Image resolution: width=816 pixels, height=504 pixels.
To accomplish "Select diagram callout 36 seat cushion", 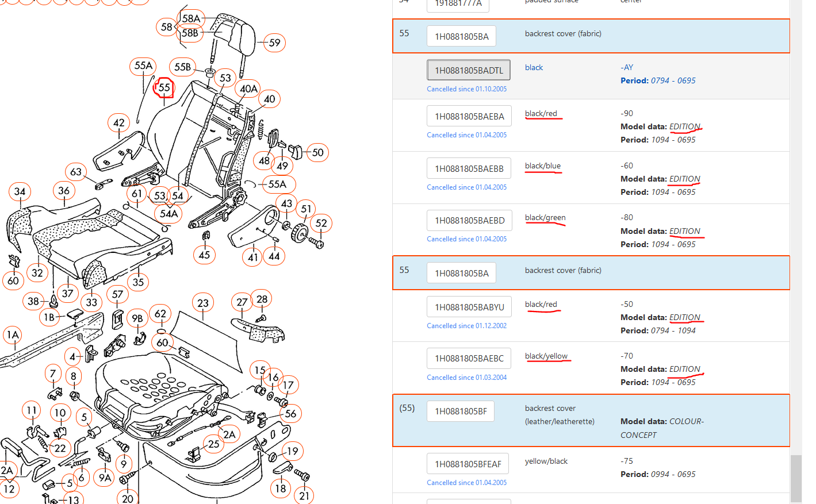I will [x=64, y=190].
